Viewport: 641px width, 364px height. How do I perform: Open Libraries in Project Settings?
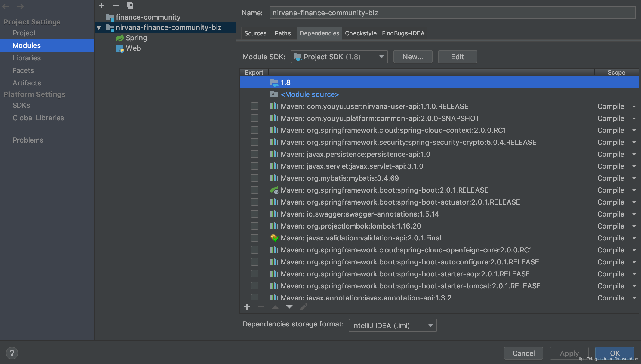(26, 58)
